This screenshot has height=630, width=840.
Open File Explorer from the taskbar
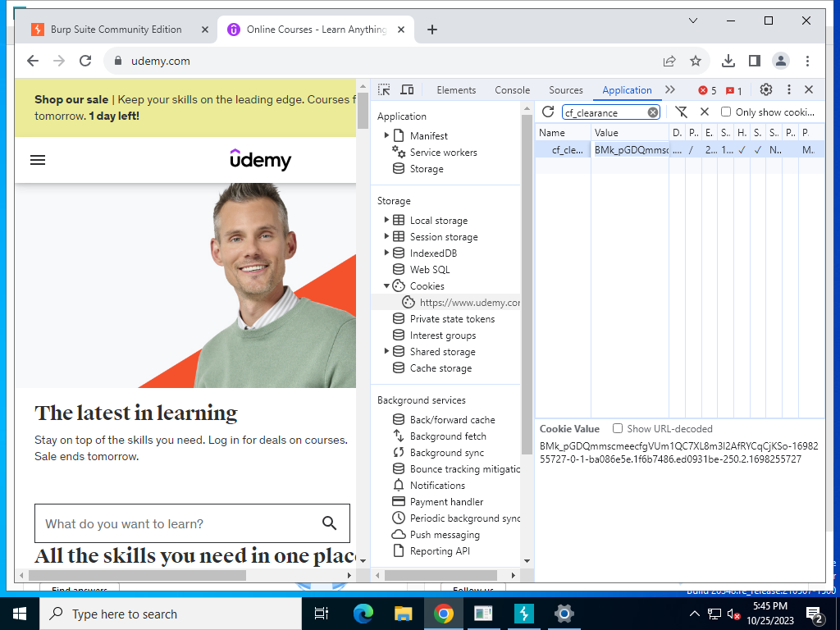click(x=403, y=614)
